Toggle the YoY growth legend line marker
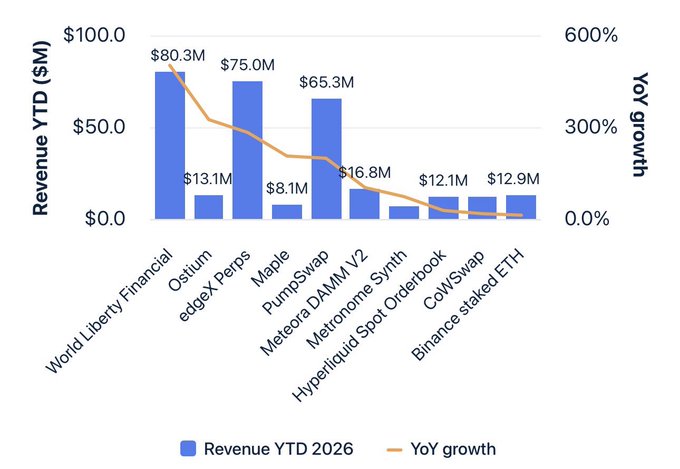This screenshot has width=680, height=469. click(394, 450)
